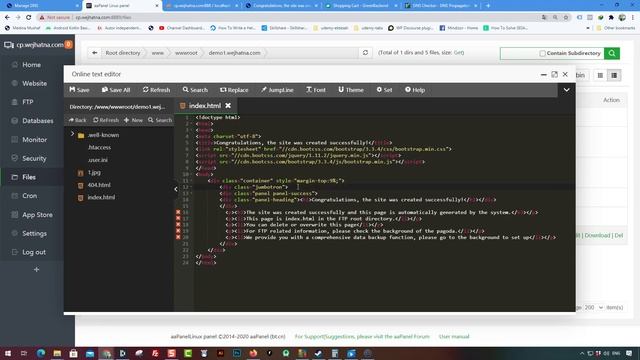Click Refresh in the file tree panel
This screenshot has height=360, width=640.
(x=106, y=120)
